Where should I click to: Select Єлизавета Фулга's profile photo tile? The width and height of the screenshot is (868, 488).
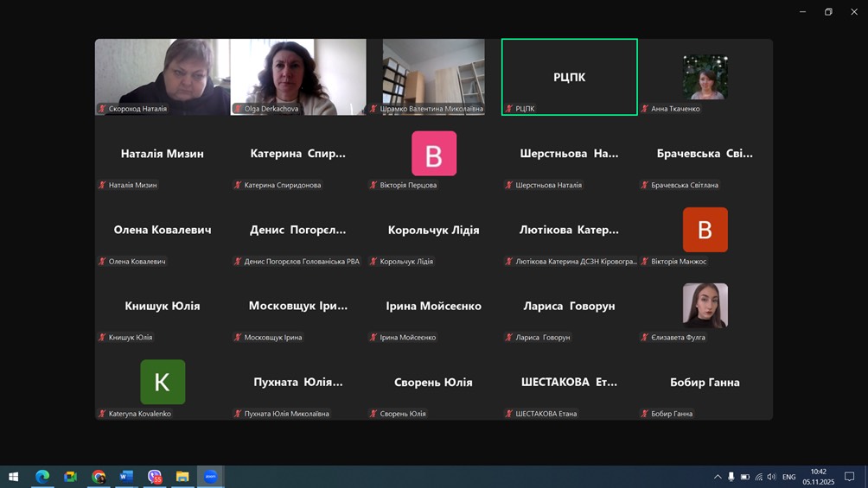[x=705, y=306]
